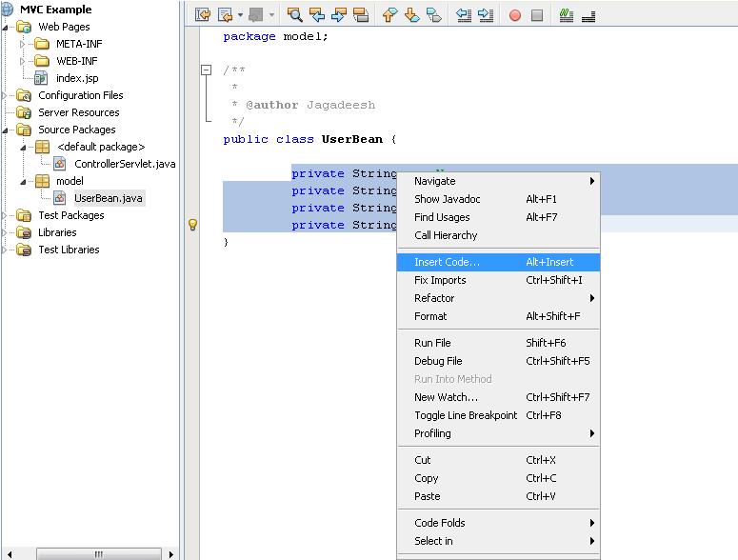Click the Last Edit toolbar icon
Viewport: 738px width, 560px height.
203,15
